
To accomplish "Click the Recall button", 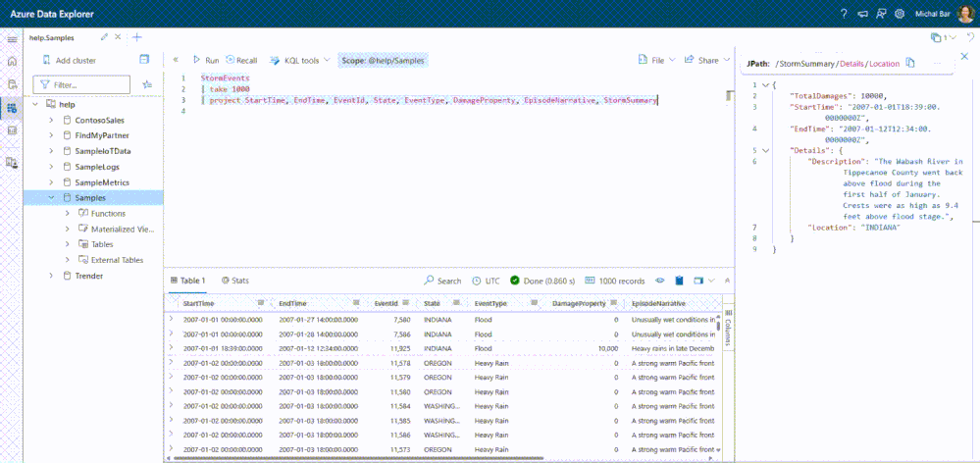I will click(242, 61).
